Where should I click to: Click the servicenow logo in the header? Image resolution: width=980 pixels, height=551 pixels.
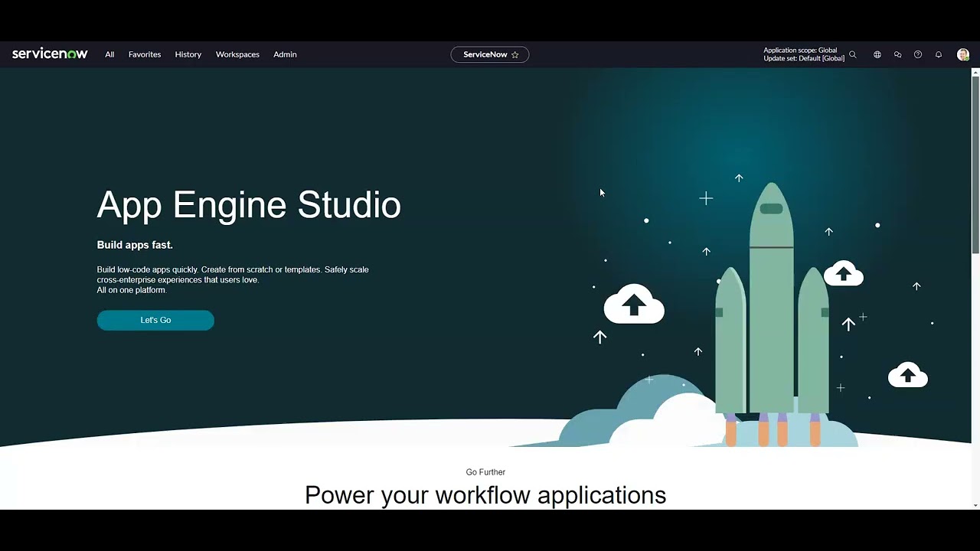pos(49,54)
